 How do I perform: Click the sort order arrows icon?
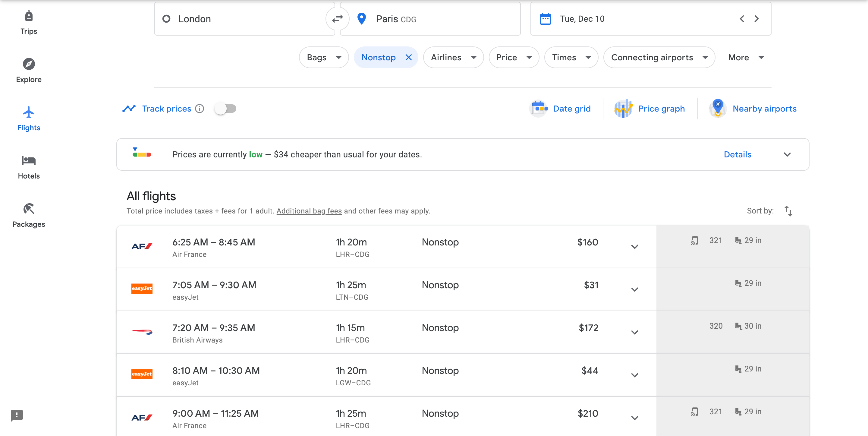pos(788,211)
